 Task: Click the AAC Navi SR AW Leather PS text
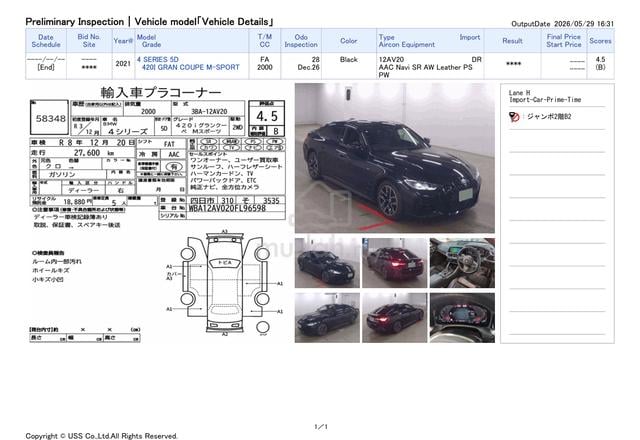[x=425, y=67]
